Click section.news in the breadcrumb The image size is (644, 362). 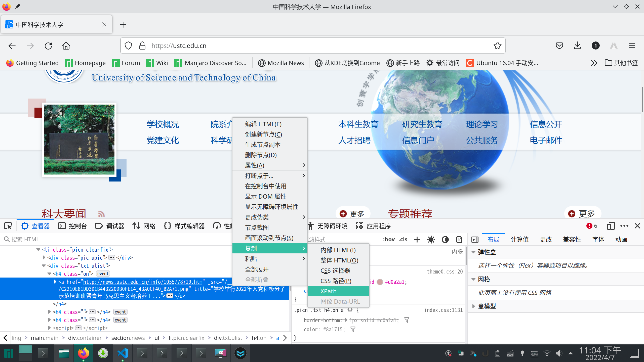[128, 338]
